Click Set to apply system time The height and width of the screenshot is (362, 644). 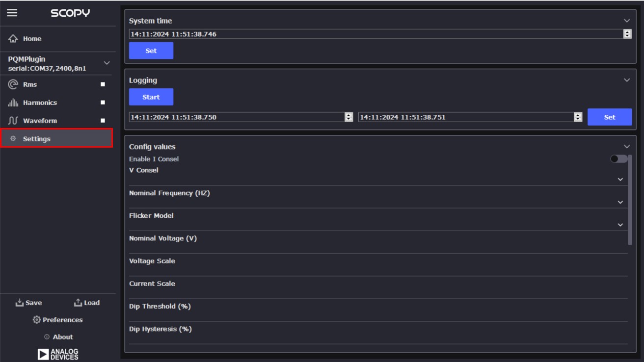151,50
